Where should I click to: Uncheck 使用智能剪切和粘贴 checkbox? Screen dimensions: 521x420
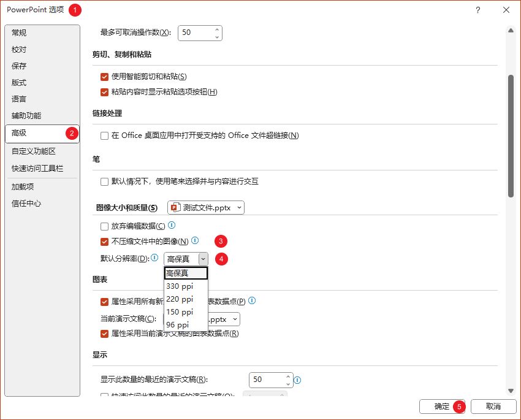click(104, 77)
